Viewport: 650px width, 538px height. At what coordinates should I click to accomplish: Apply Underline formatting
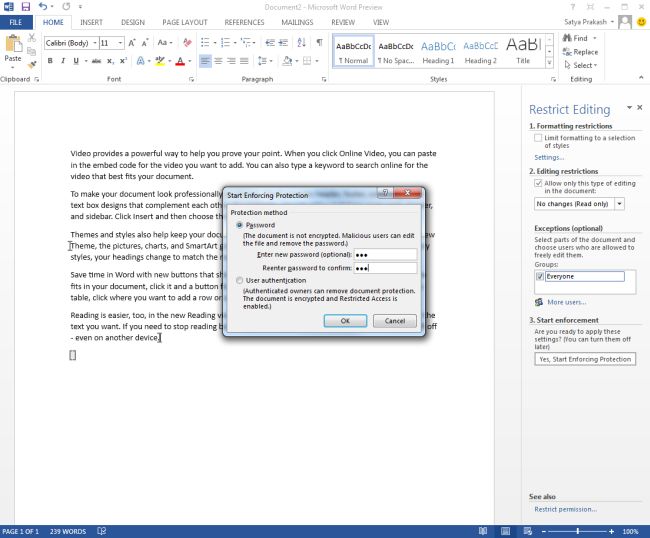76,61
